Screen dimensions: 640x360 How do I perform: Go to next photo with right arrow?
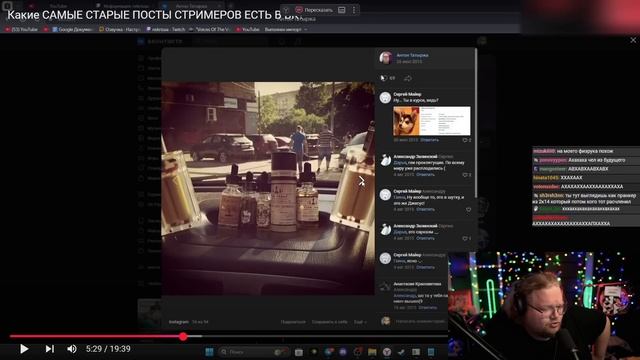pos(361,181)
